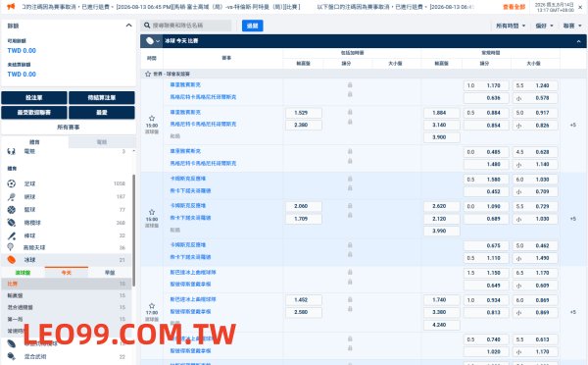
Task: Open the 所有時間 time filter dropdown
Action: point(511,26)
